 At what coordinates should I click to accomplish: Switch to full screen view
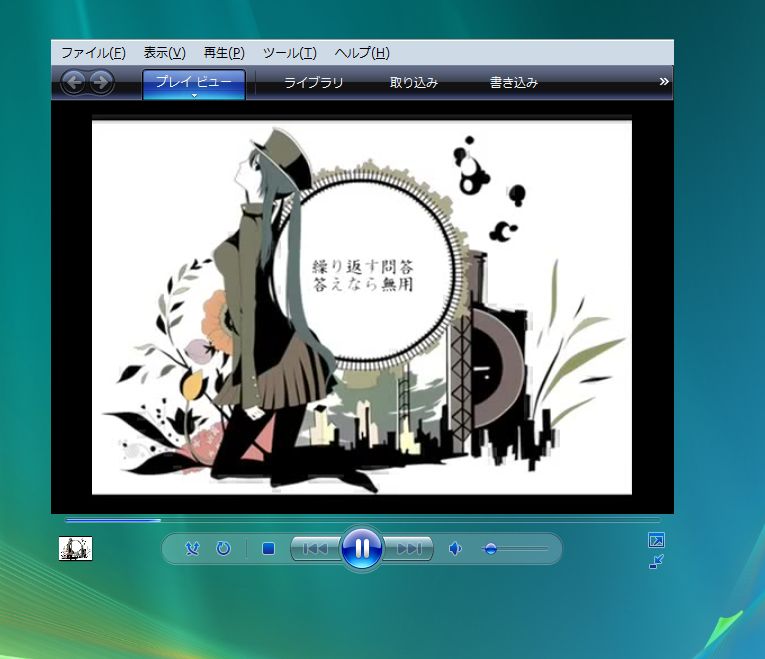[656, 540]
